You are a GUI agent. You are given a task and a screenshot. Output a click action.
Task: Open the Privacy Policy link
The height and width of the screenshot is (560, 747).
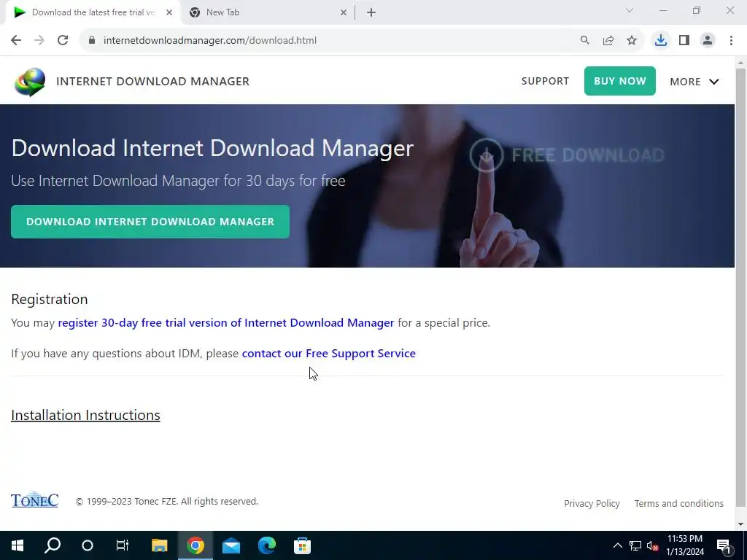tap(592, 503)
